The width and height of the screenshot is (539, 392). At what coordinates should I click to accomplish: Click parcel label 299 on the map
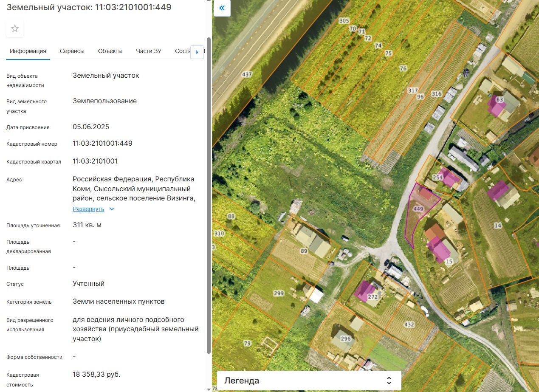pyautogui.click(x=279, y=293)
